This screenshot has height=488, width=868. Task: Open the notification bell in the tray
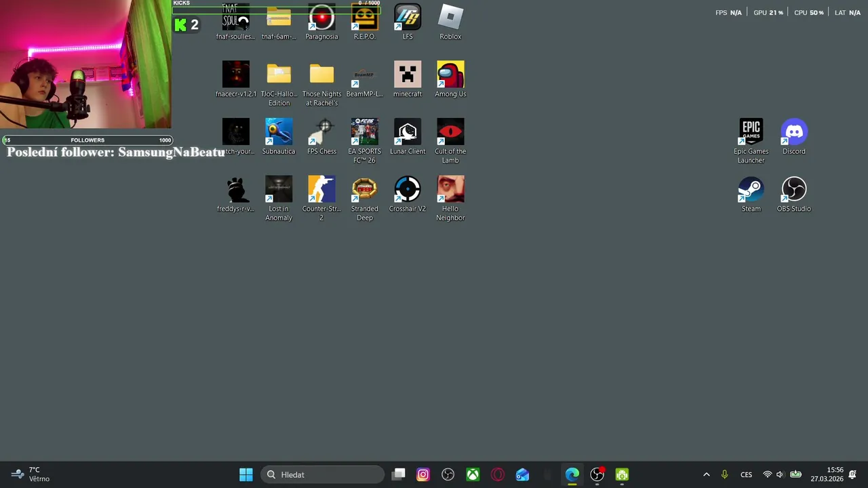pyautogui.click(x=852, y=474)
